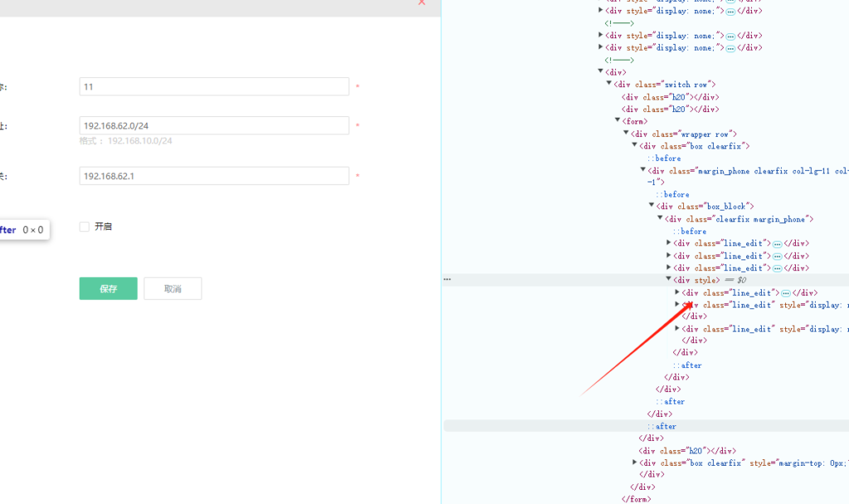
Task: Close the dialog with the red X
Action: [422, 2]
